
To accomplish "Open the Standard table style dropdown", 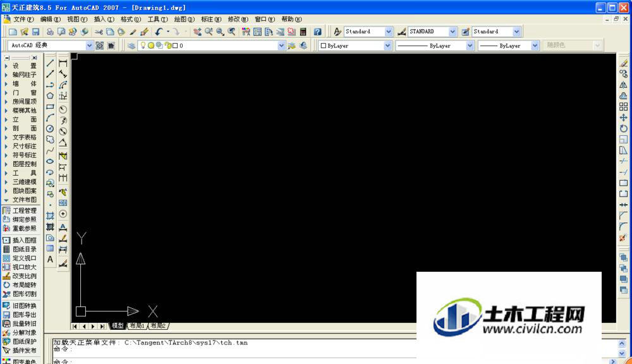I will (x=516, y=32).
